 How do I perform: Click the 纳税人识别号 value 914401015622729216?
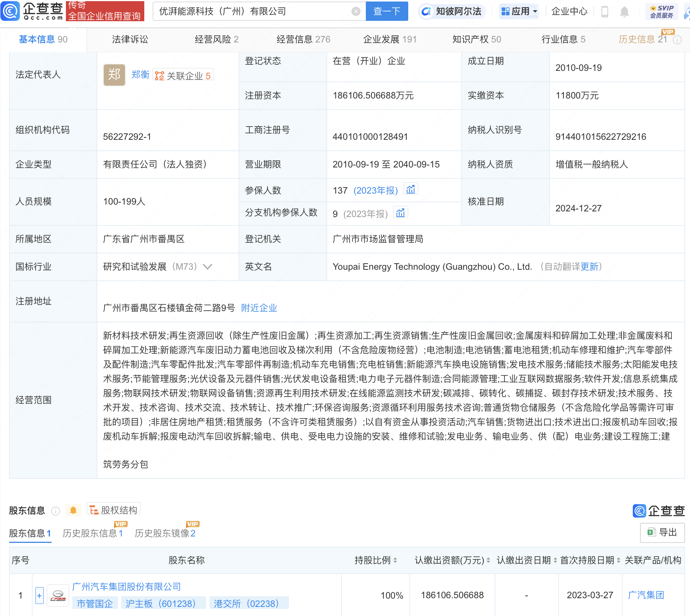tap(601, 137)
